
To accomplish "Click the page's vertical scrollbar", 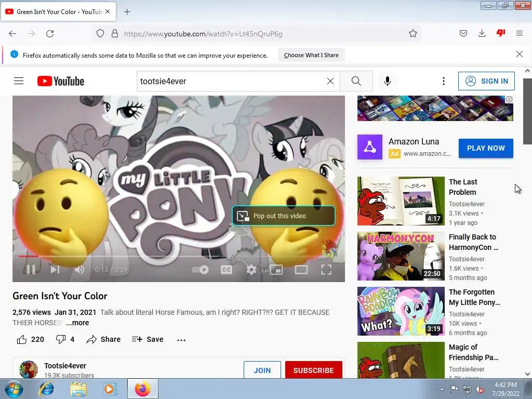I will pos(527,111).
